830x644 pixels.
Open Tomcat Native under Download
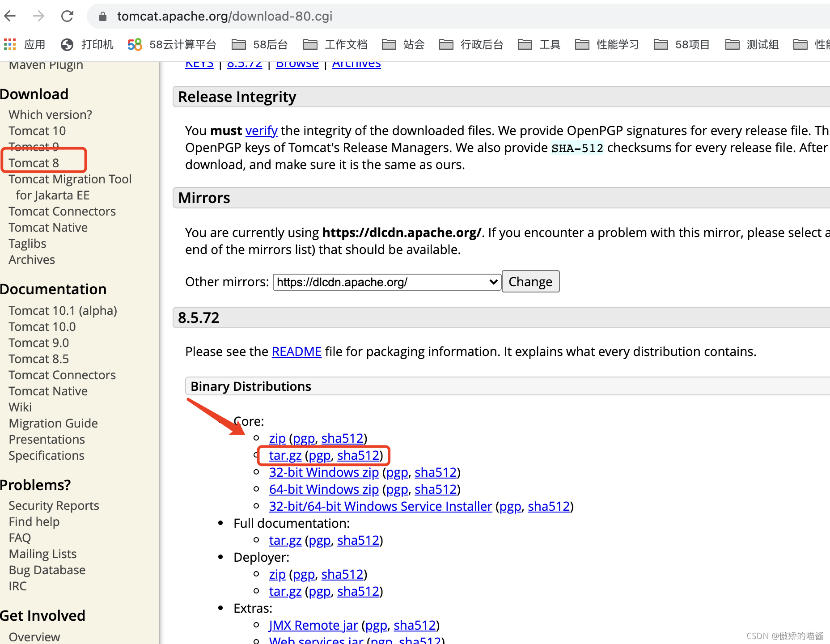tap(48, 228)
